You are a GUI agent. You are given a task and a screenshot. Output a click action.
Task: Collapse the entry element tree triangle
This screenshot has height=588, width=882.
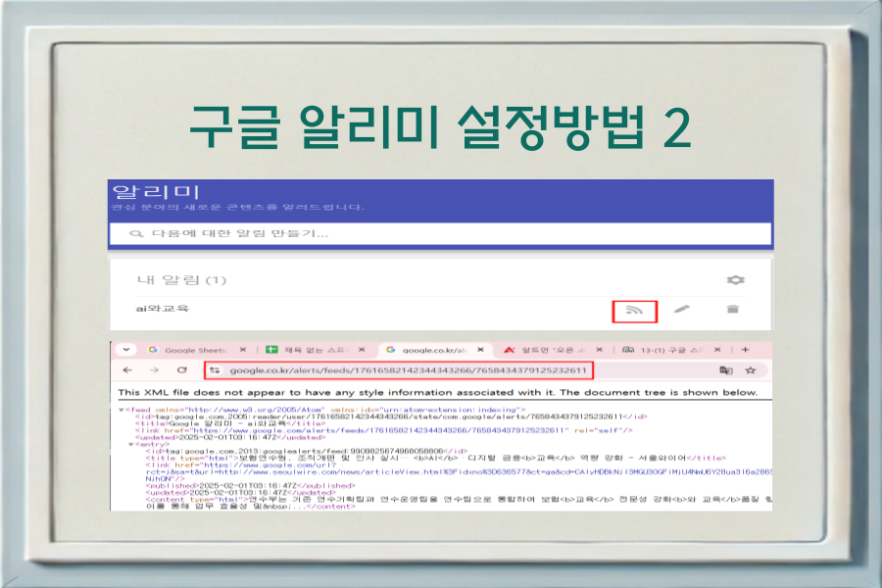pyautogui.click(x=131, y=445)
